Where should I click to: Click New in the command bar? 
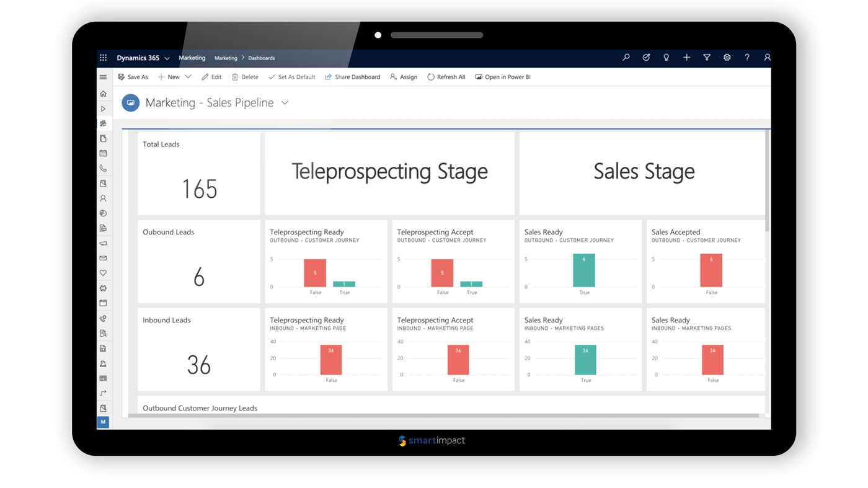169,77
